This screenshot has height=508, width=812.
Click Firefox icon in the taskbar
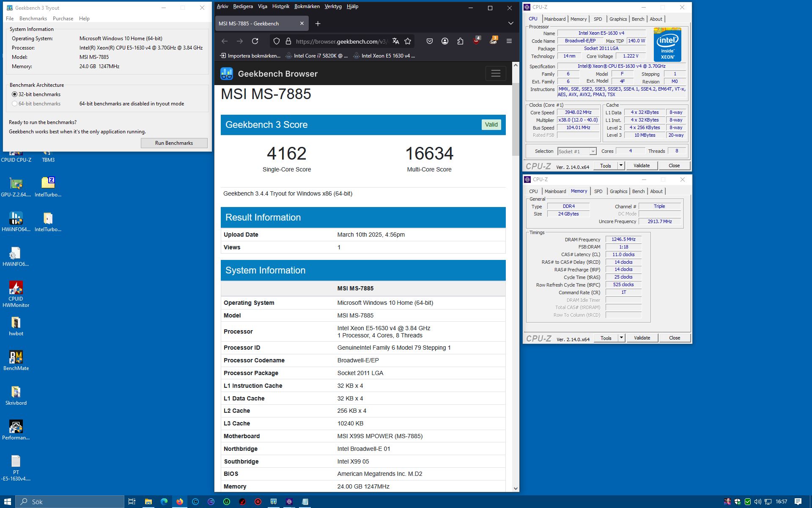coord(180,502)
